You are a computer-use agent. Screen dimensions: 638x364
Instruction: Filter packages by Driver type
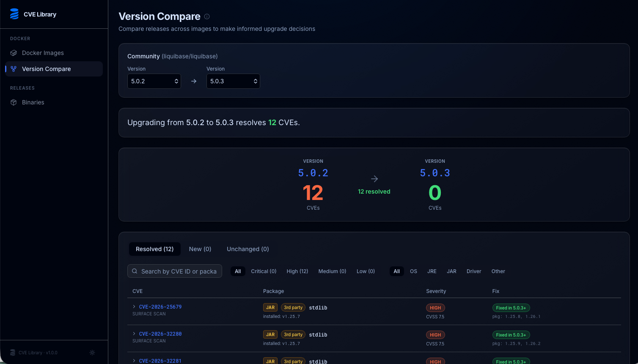pos(474,271)
